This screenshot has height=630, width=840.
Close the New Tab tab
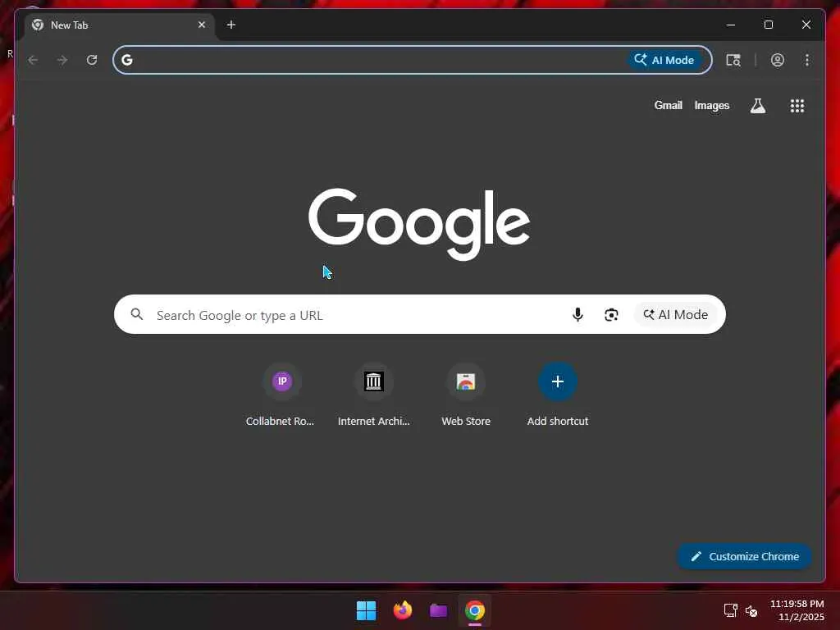(202, 25)
